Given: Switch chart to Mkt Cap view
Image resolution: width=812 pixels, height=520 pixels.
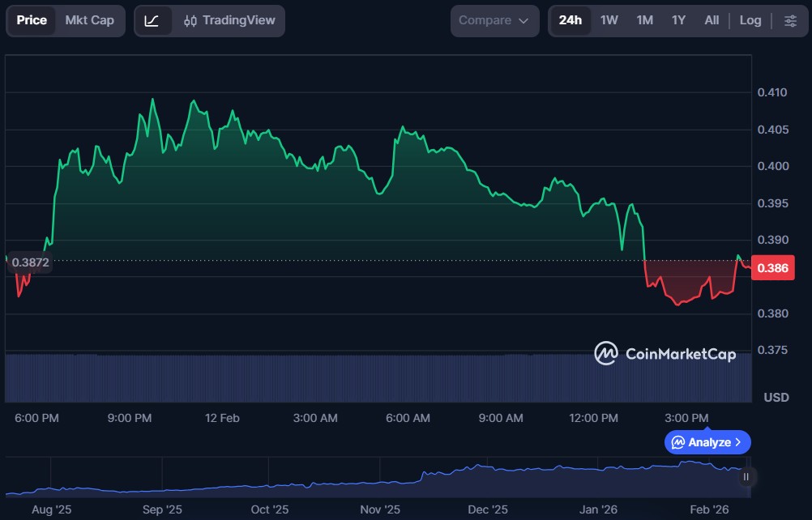Looking at the screenshot, I should [89, 20].
